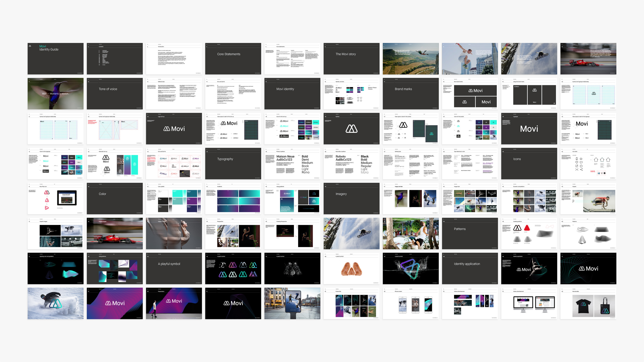The image size is (644, 362).
Task: Click the Typography section slide
Action: [233, 163]
